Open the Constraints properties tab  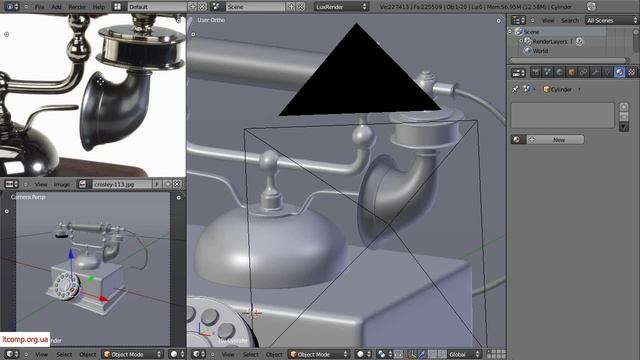tap(584, 72)
